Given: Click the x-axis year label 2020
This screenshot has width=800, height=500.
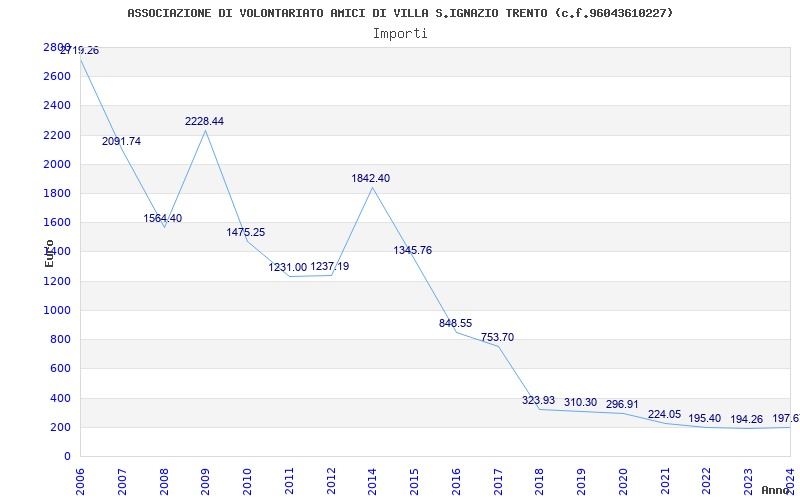Looking at the screenshot, I should pyautogui.click(x=623, y=481).
